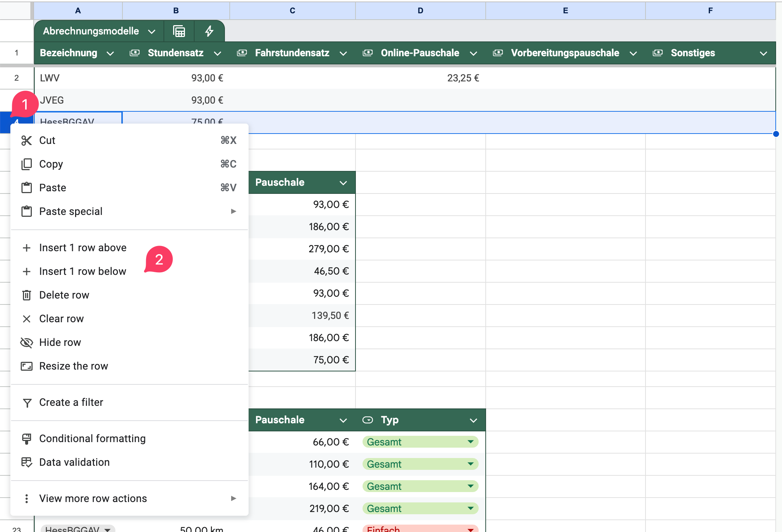Choose Paste special from context menu
The width and height of the screenshot is (782, 532).
tap(71, 212)
